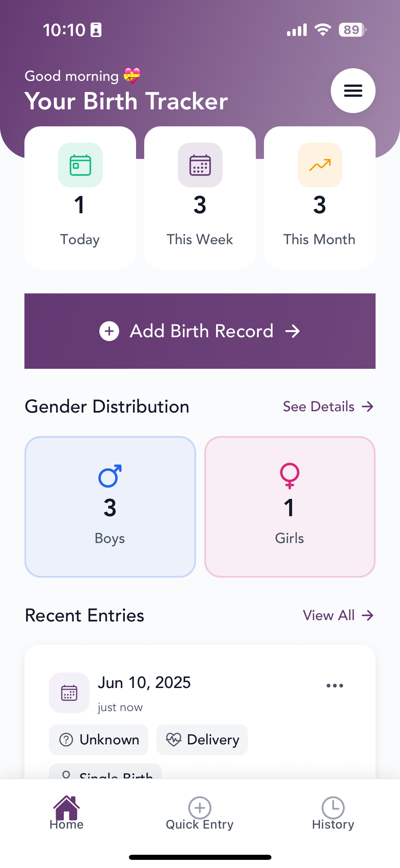Tap the green Today calendar icon
This screenshot has height=868, width=400.
pyautogui.click(x=80, y=165)
